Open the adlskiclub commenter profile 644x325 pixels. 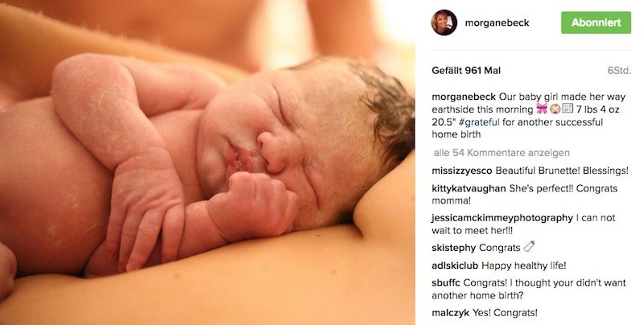coord(455,265)
